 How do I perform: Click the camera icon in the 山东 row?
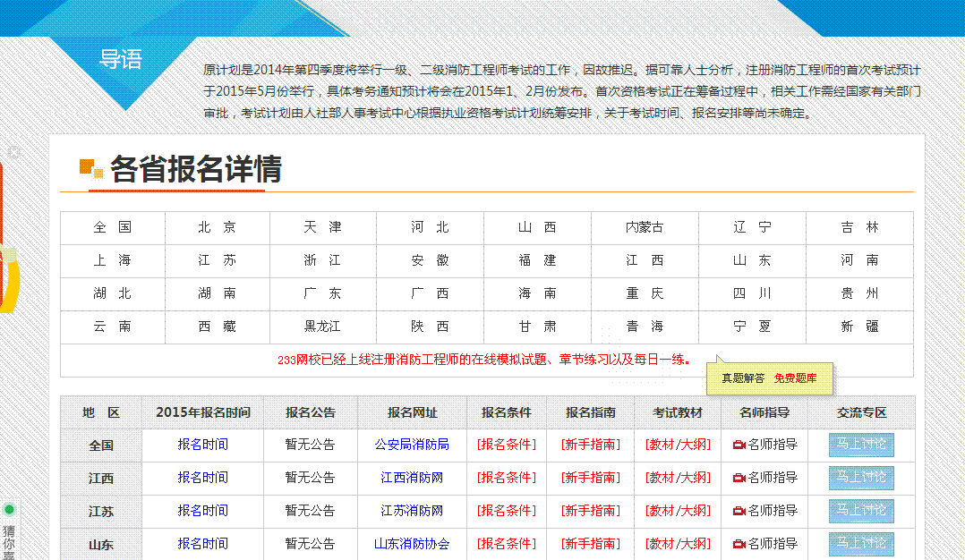(x=739, y=544)
